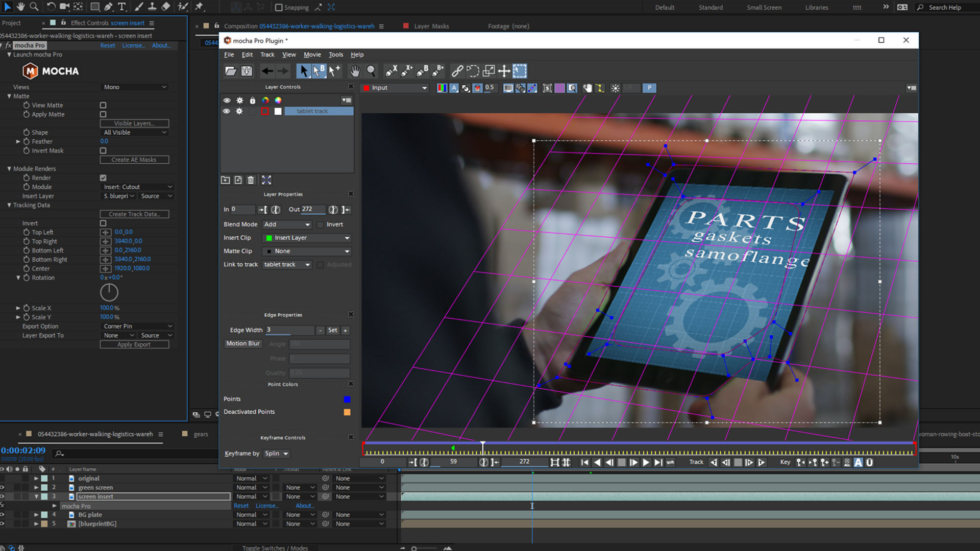Click the Insert Clip green color swatch
This screenshot has height=551, width=980.
click(269, 238)
